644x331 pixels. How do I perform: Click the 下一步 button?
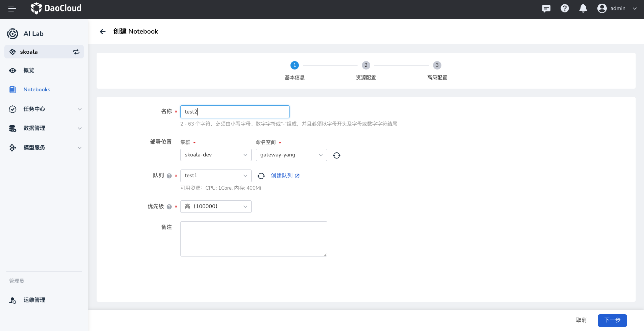point(612,320)
